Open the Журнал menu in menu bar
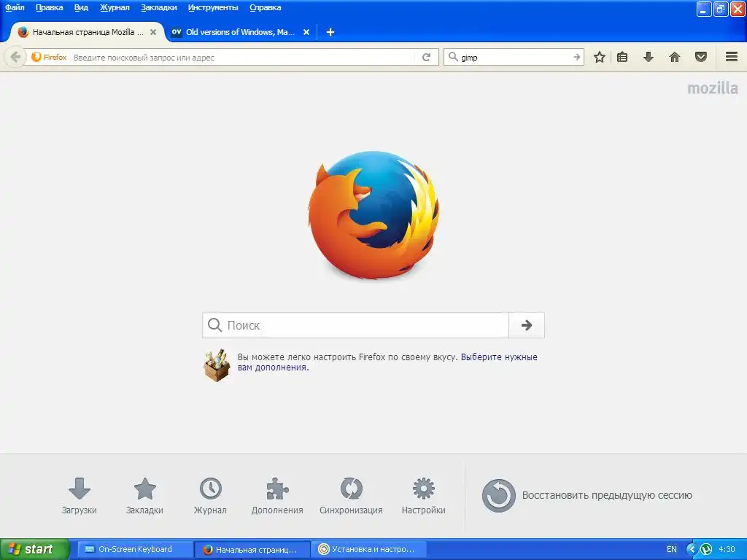This screenshot has width=747, height=560. click(115, 7)
